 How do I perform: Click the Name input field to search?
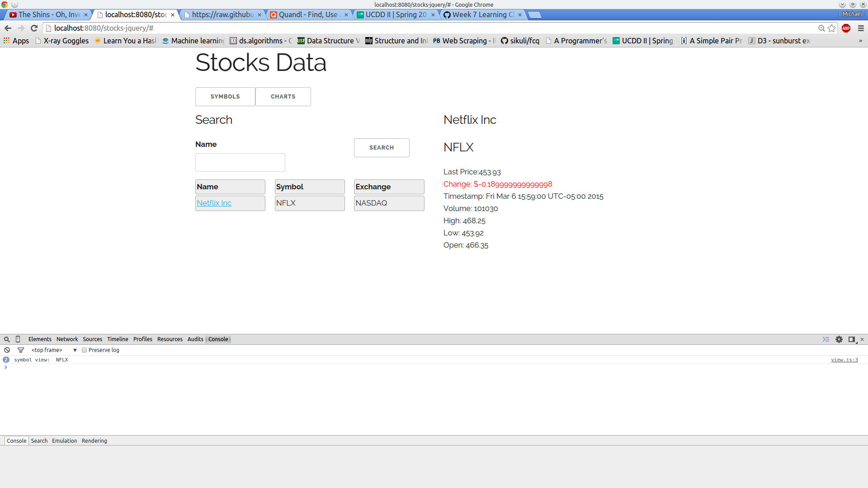point(240,162)
